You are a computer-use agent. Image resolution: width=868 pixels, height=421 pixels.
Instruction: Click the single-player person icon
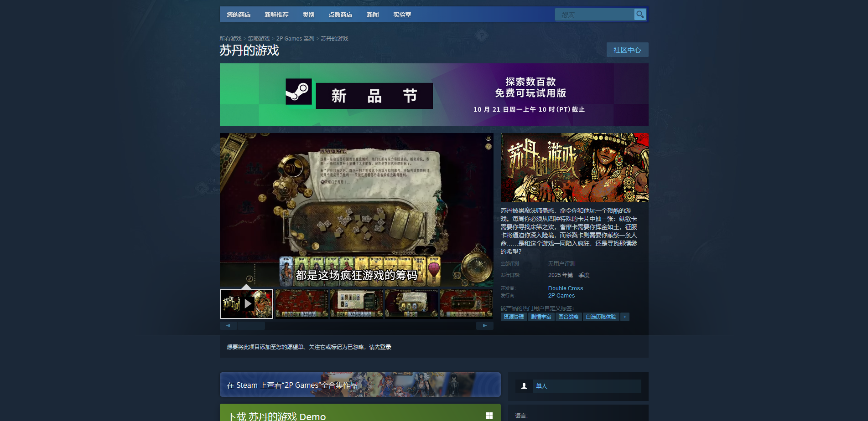point(524,386)
